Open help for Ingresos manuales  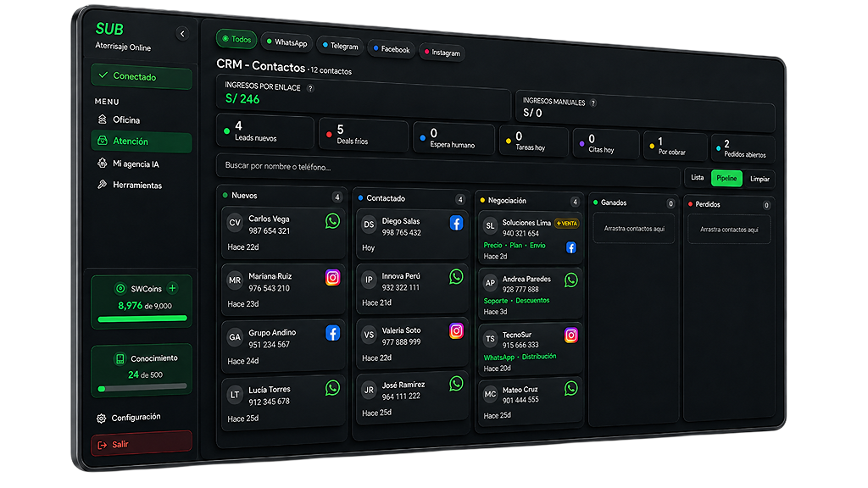(x=593, y=103)
